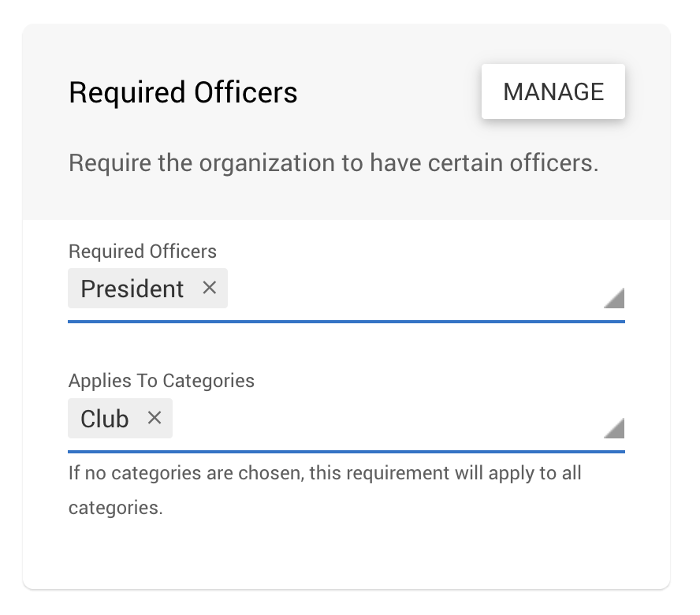Open the Required Officers dropdown triangle
This screenshot has height=615, width=700.
coord(614,298)
